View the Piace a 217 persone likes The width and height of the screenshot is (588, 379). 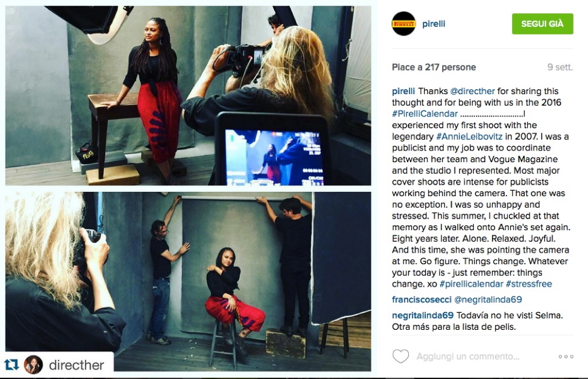(x=434, y=67)
